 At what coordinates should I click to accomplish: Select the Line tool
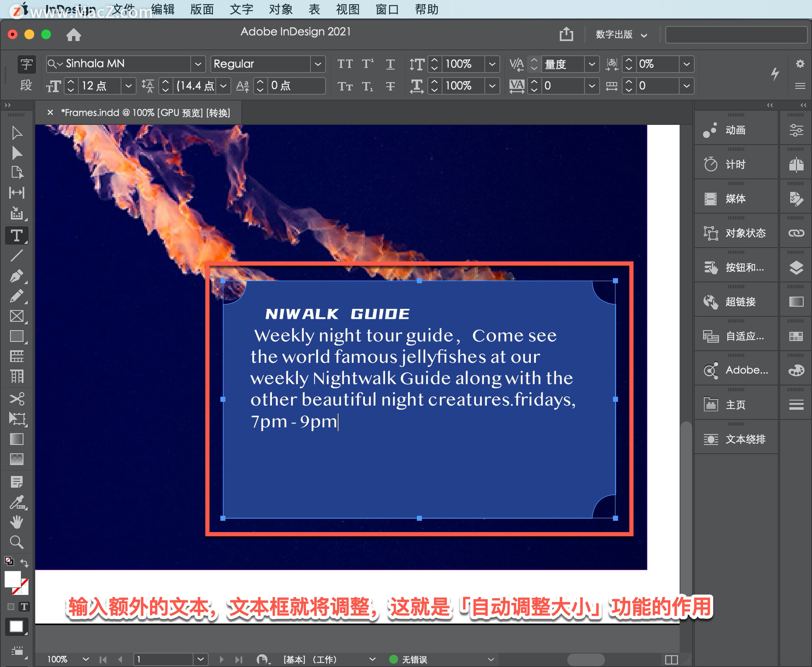click(x=16, y=255)
